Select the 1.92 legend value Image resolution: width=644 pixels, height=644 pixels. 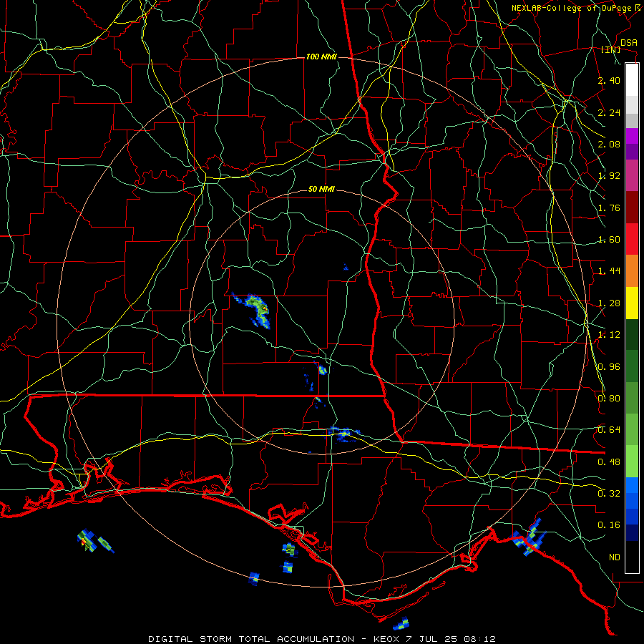tap(609, 176)
